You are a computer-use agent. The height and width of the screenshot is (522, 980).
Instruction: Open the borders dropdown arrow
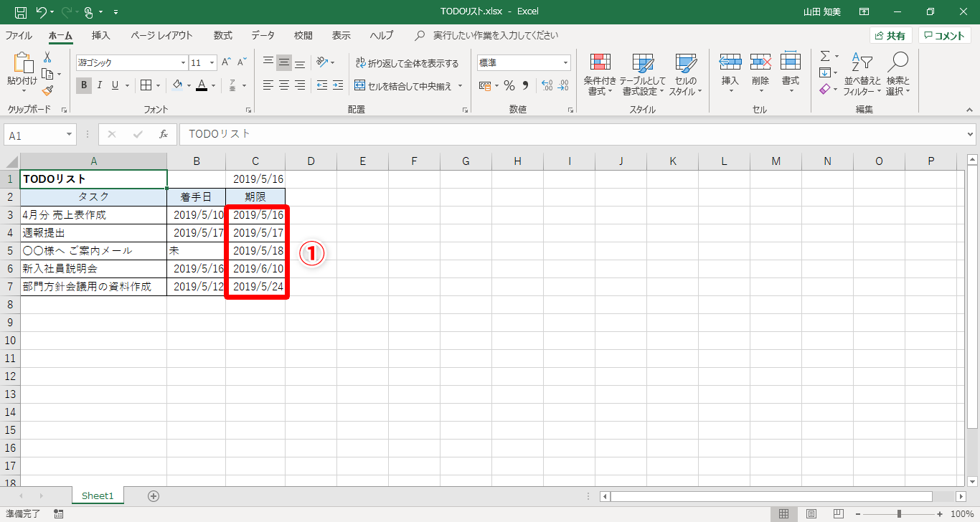(158, 86)
